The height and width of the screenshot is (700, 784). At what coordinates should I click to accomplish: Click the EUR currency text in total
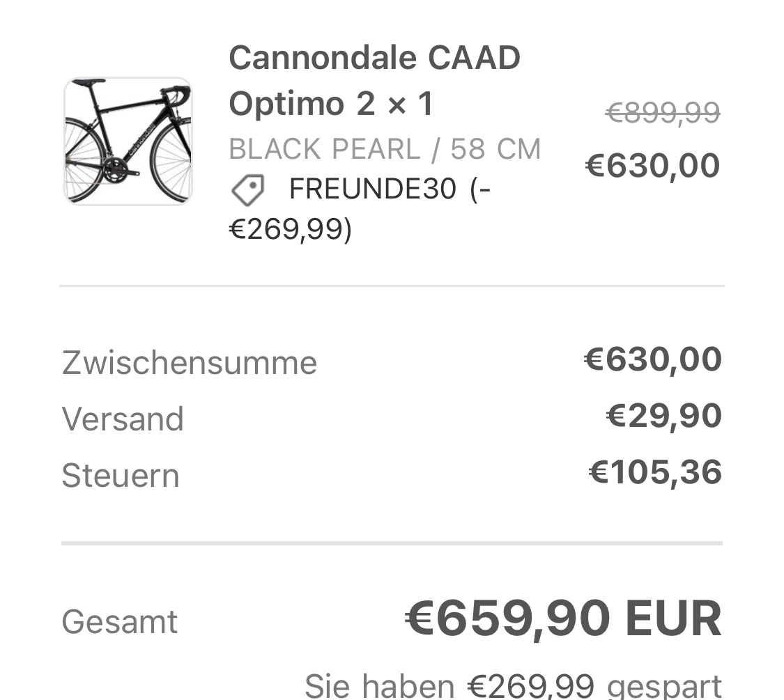coord(673,619)
